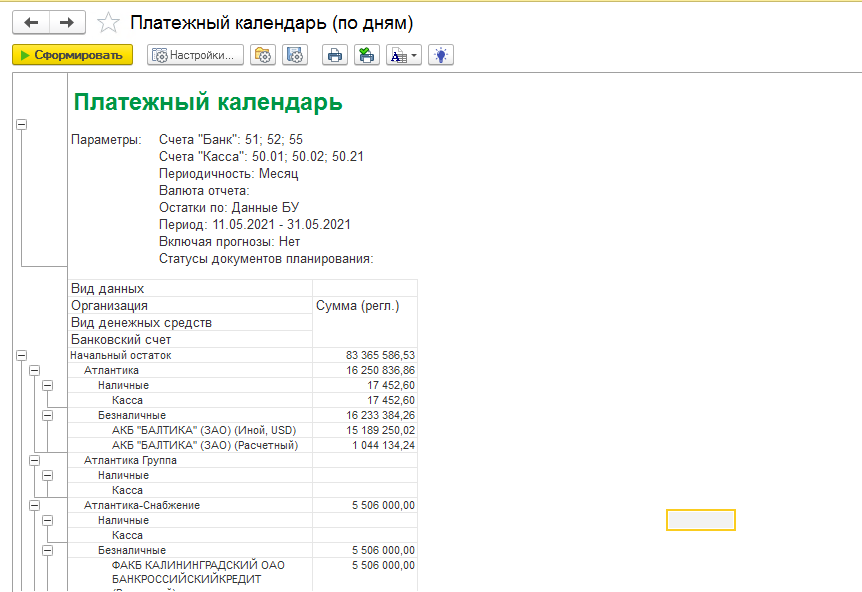
Task: Click the АКБ "БАЛТИКА" (ЗАО) (Расчетный) row
Action: point(205,445)
